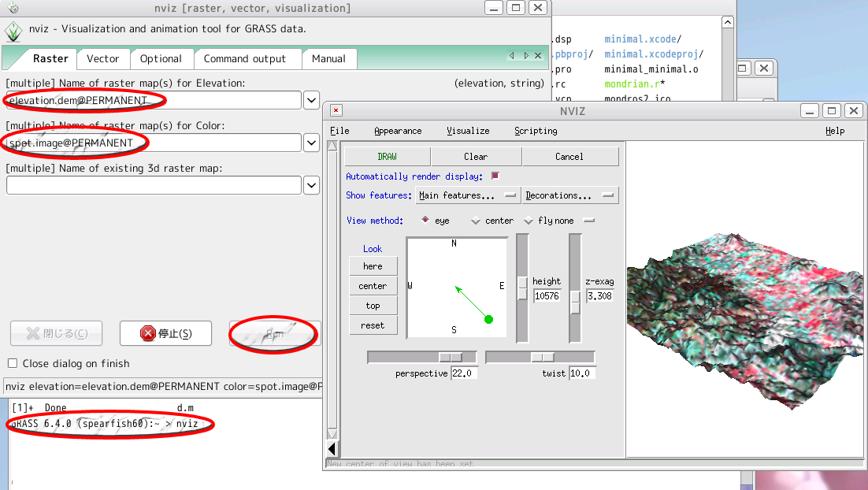Image resolution: width=868 pixels, height=490 pixels.
Task: Toggle 'Close dialog on finish' checkbox
Action: click(13, 363)
